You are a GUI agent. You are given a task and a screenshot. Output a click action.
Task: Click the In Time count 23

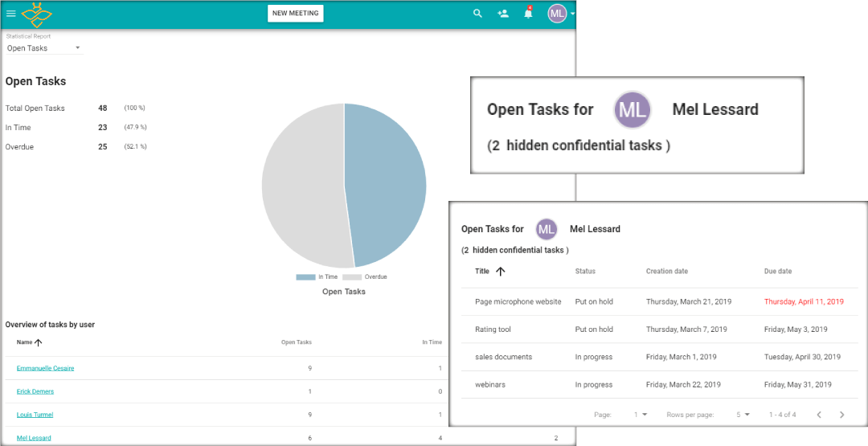pos(103,127)
